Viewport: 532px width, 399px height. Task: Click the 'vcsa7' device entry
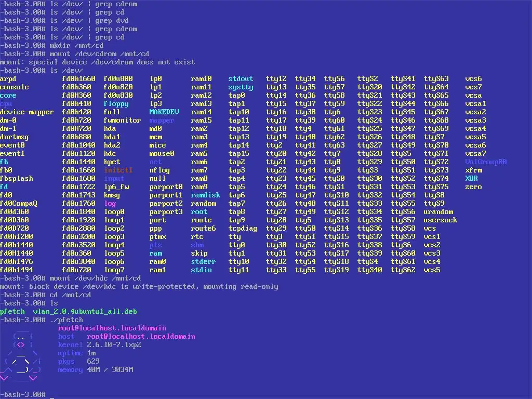475,153
